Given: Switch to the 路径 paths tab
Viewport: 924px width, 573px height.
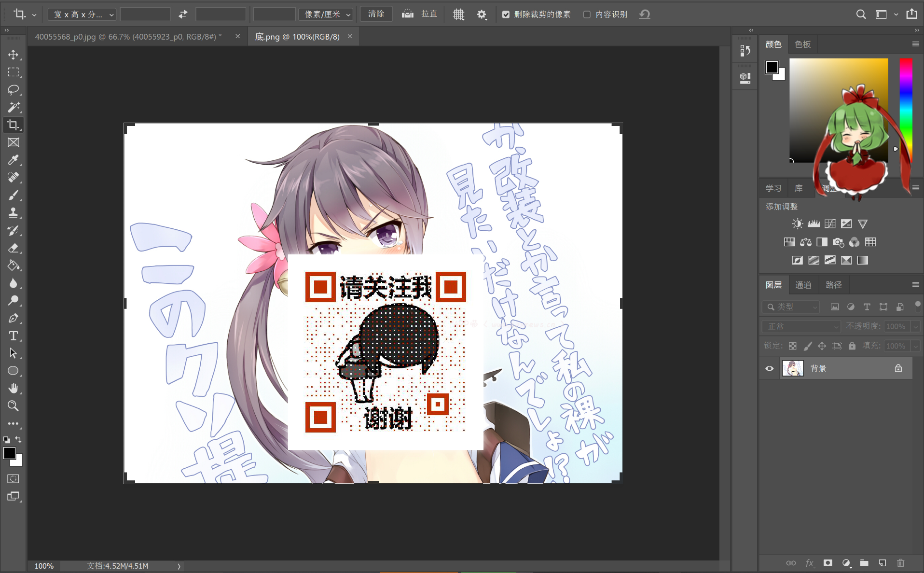Looking at the screenshot, I should 834,285.
